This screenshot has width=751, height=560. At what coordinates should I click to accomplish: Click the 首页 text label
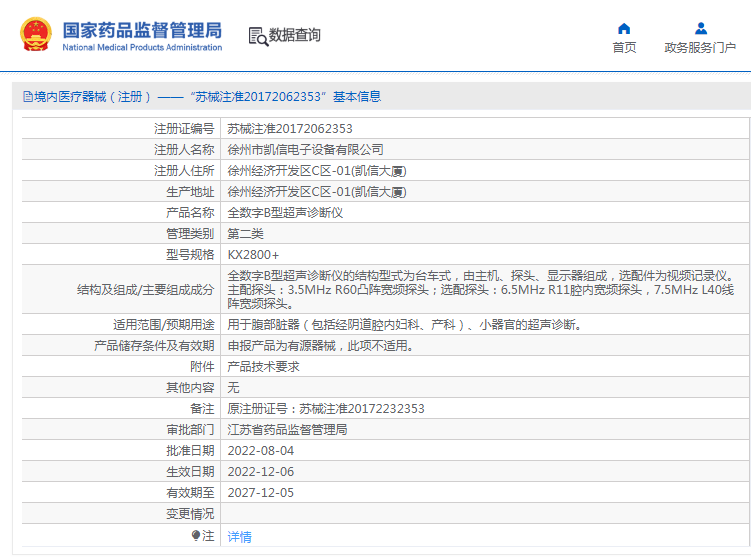[624, 47]
